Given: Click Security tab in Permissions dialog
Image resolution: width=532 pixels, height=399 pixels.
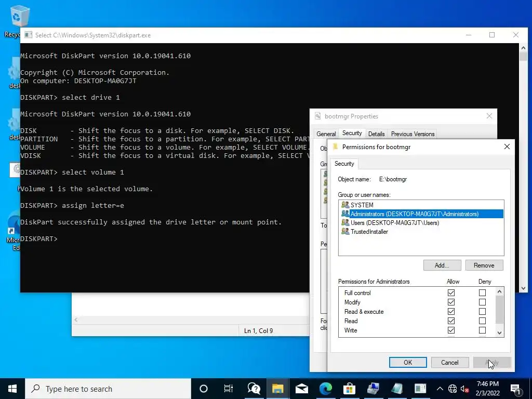Looking at the screenshot, I should click(x=344, y=164).
